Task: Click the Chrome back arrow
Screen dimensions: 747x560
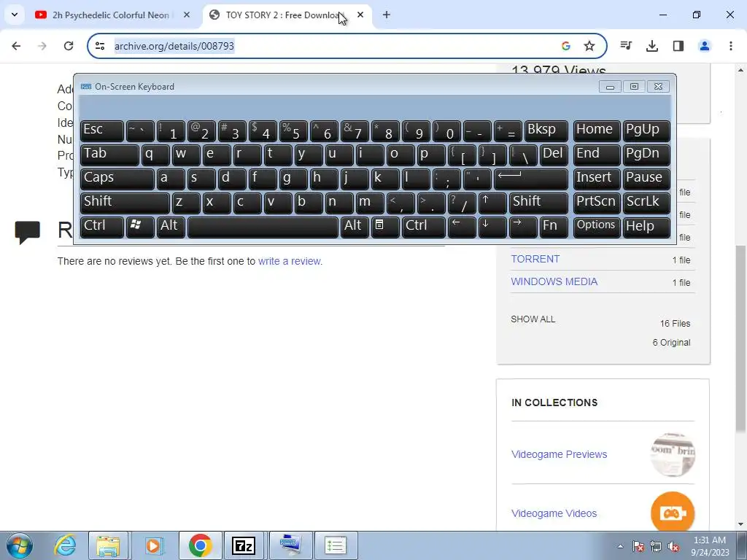Action: (x=16, y=46)
